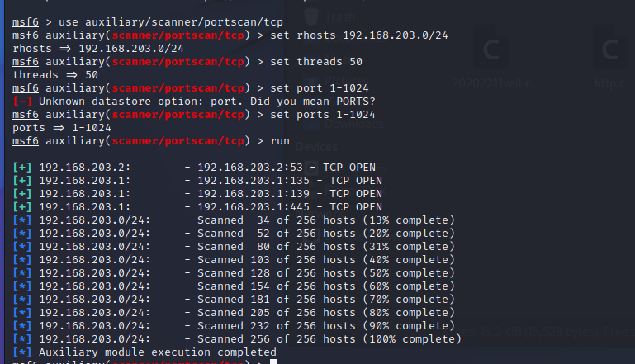Click the Devices section header
The width and height of the screenshot is (635, 364).
coord(316,146)
